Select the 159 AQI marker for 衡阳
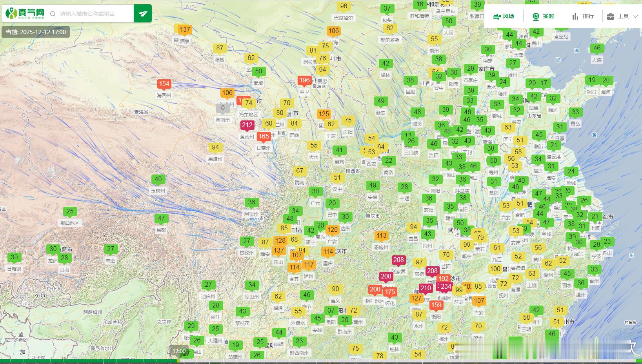The height and width of the screenshot is (364, 642). [x=436, y=306]
